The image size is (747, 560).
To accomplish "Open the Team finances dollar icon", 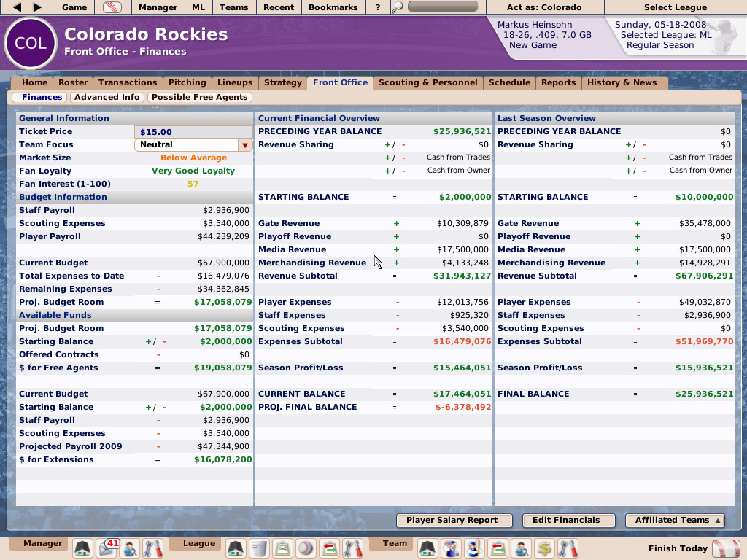I will coord(544,548).
